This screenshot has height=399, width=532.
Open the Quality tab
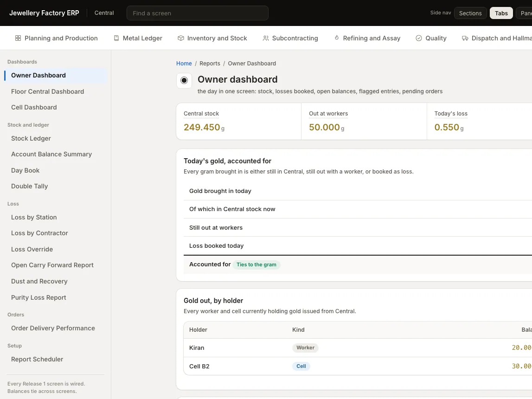tap(431, 39)
